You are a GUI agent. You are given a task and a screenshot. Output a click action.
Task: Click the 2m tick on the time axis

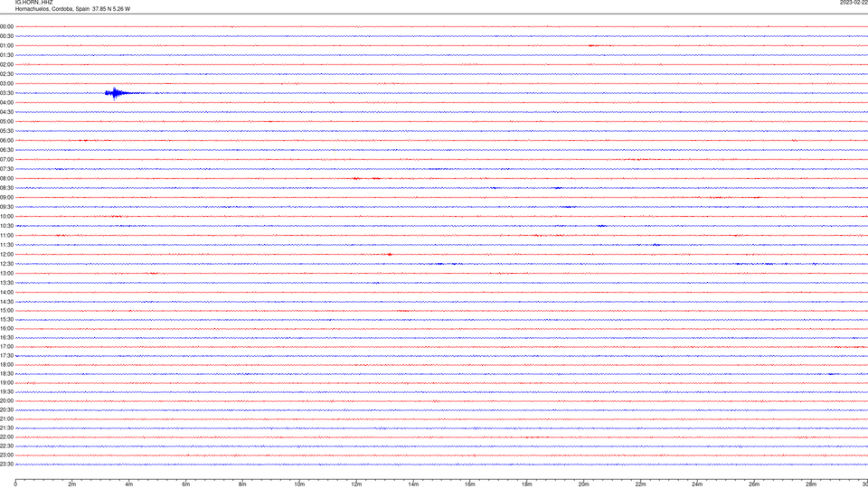pyautogui.click(x=72, y=484)
